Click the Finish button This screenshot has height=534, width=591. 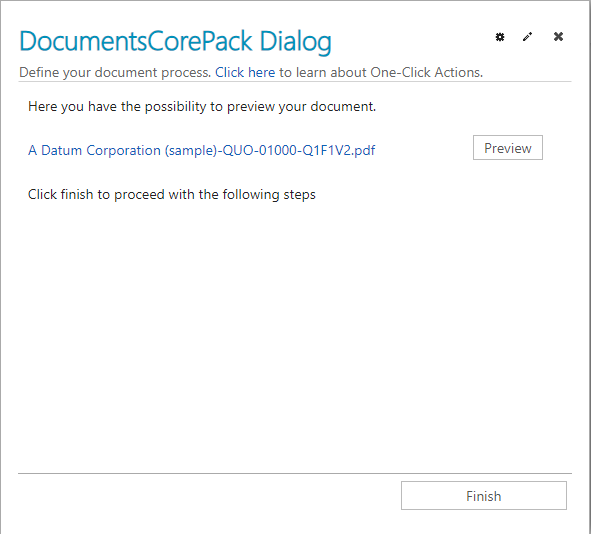tap(484, 496)
